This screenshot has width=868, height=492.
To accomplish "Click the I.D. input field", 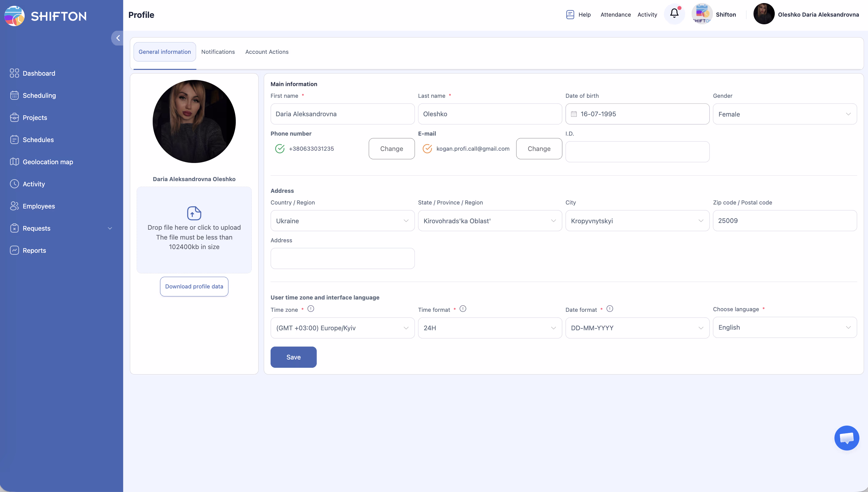I will tap(637, 152).
